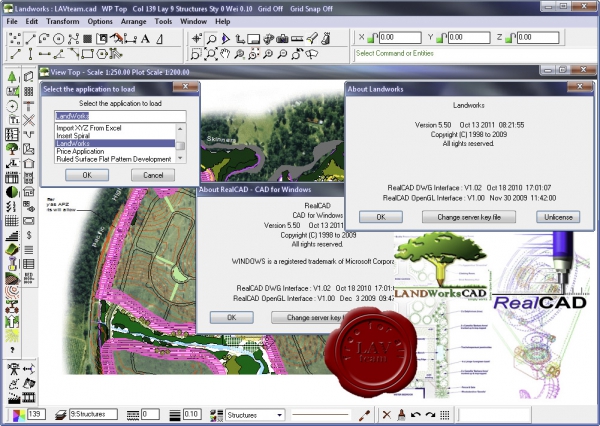Select the rectangle drawing tool

(x=87, y=54)
